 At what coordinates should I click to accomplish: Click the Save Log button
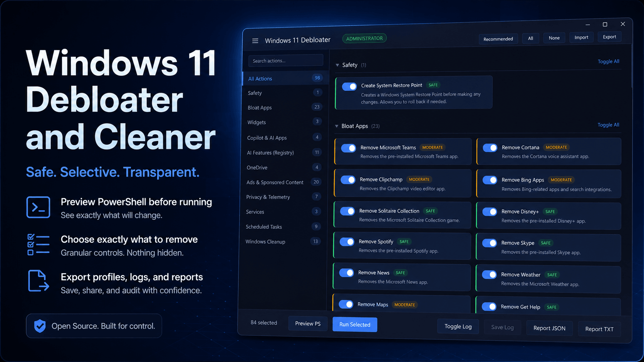coord(502,327)
